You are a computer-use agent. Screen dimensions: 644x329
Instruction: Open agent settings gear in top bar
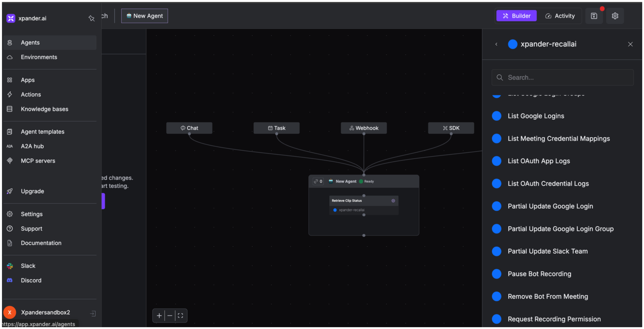pos(615,16)
